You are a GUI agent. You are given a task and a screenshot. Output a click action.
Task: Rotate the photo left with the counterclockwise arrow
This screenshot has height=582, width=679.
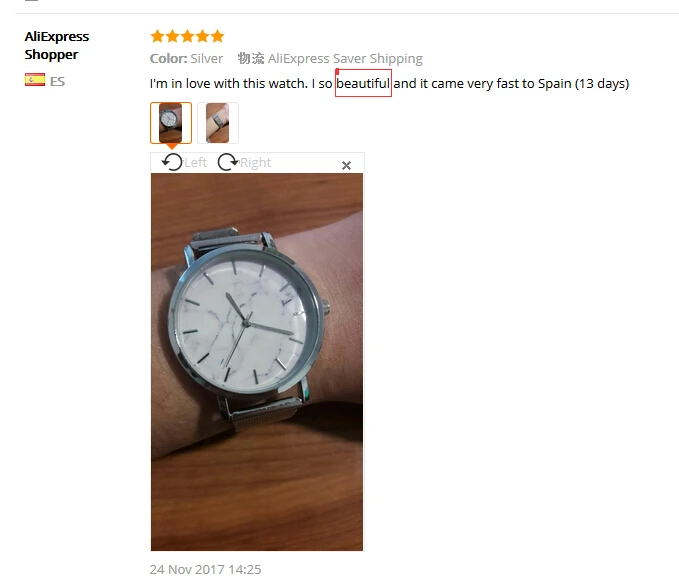coord(172,162)
